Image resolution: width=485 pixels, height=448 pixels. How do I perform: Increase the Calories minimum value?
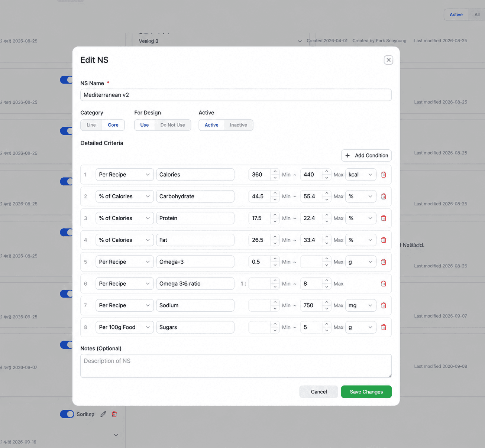(275, 172)
